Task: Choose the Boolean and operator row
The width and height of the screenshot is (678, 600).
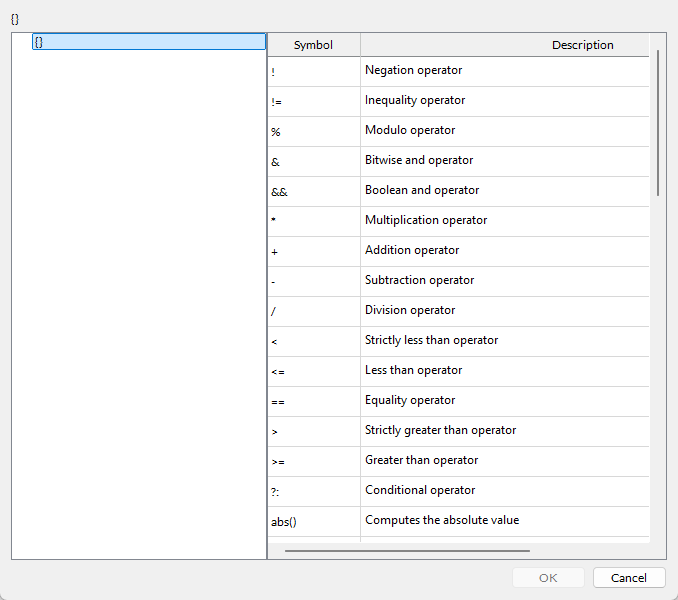Action: (x=421, y=191)
